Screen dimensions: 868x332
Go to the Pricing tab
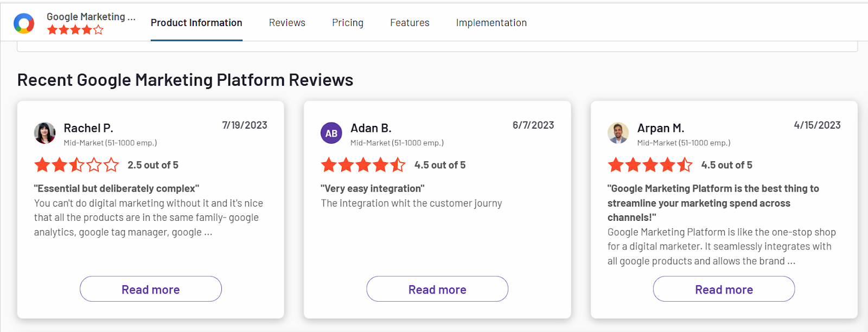click(348, 23)
